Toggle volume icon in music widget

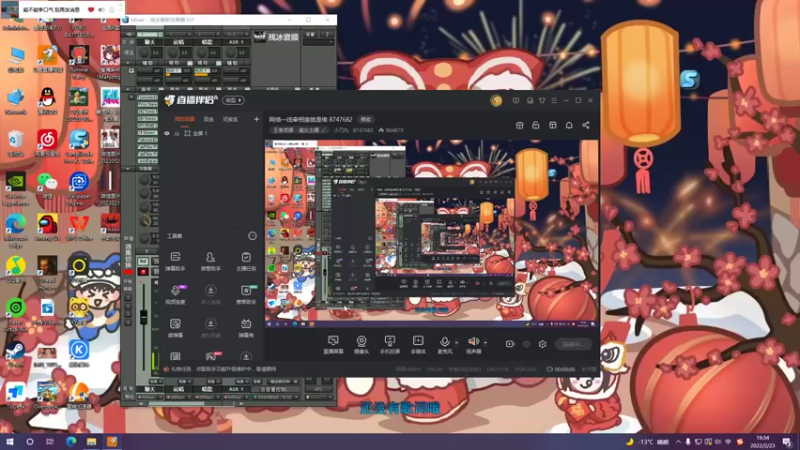click(101, 10)
